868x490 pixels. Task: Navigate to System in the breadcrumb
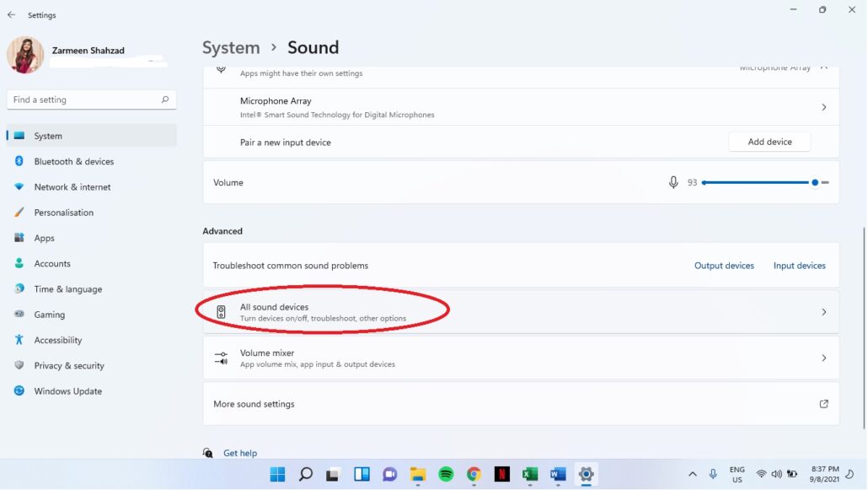(231, 47)
